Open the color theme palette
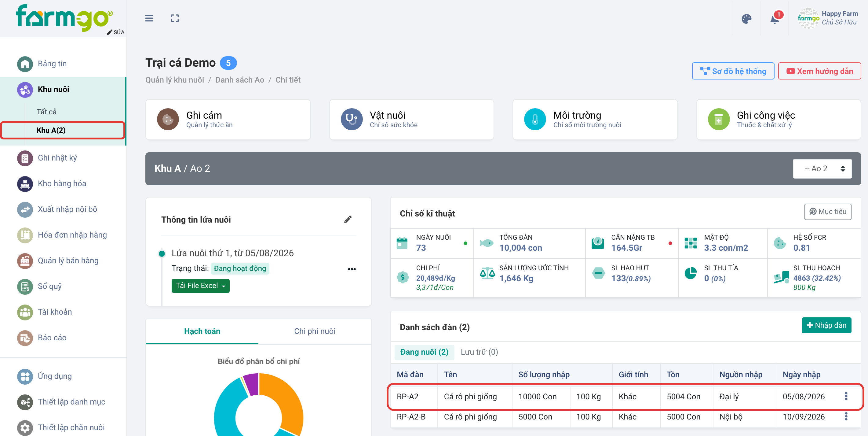The image size is (868, 436). (x=746, y=19)
